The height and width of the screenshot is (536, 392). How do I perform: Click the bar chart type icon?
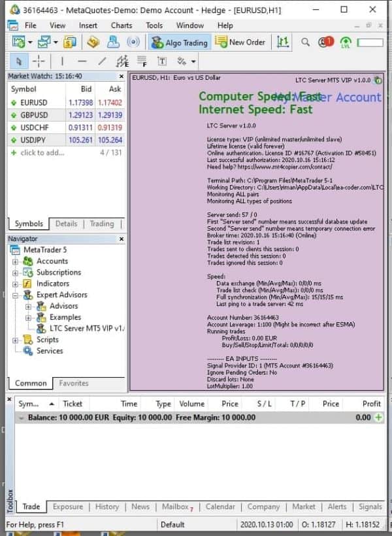click(x=283, y=42)
